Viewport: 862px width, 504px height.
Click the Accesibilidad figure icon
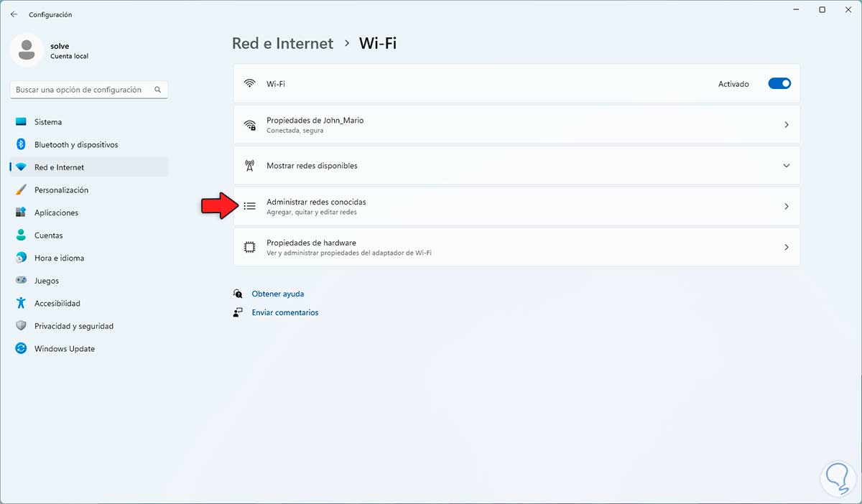click(21, 303)
